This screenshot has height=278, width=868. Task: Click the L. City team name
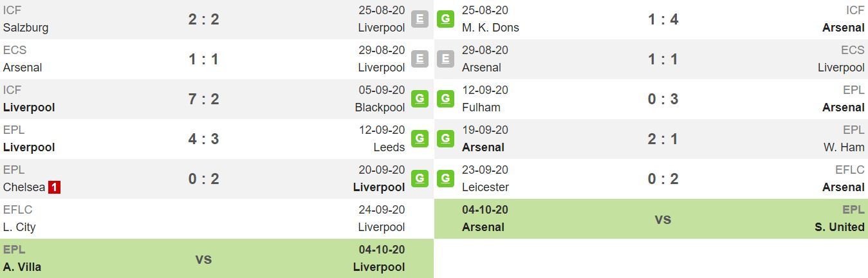coord(19,227)
